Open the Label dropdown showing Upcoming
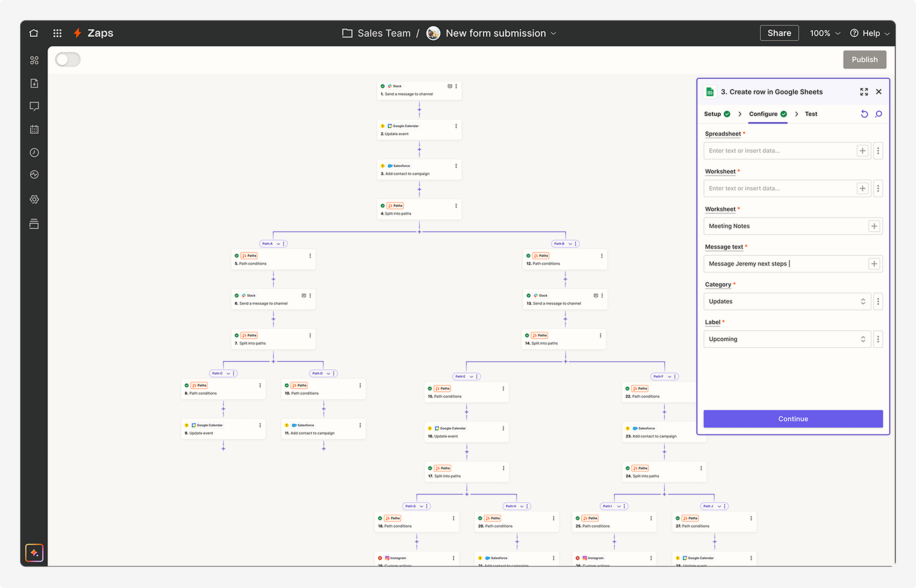This screenshot has height=588, width=916. point(787,339)
